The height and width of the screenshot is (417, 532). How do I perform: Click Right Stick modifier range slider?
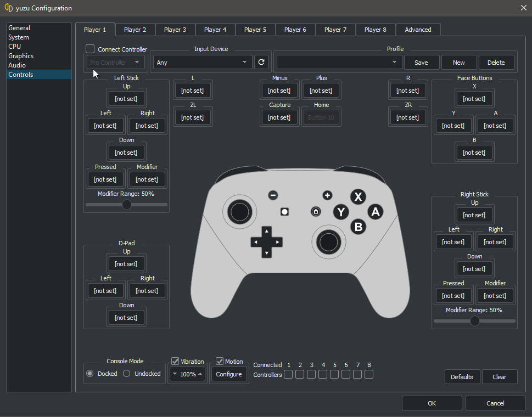pyautogui.click(x=475, y=321)
